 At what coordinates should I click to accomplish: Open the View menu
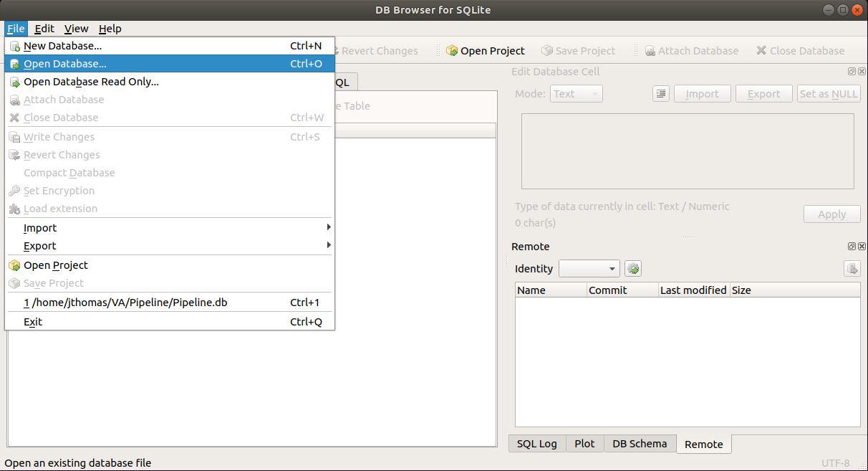(77, 29)
